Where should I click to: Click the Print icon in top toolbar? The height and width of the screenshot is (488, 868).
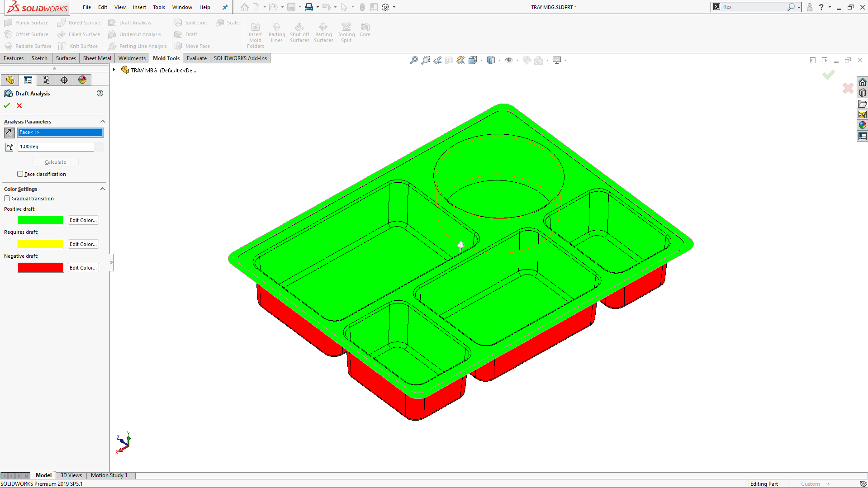(x=309, y=7)
